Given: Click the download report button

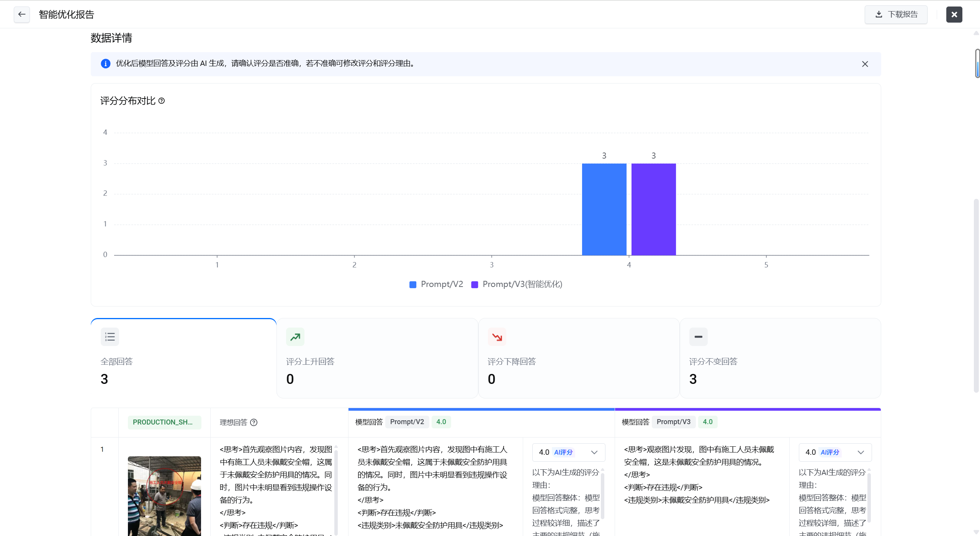Looking at the screenshot, I should [x=896, y=15].
